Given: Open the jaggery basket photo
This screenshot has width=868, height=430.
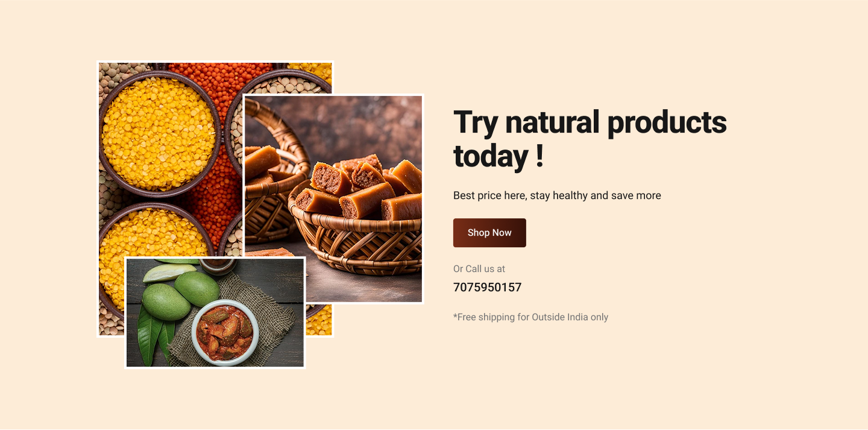Looking at the screenshot, I should point(333,199).
